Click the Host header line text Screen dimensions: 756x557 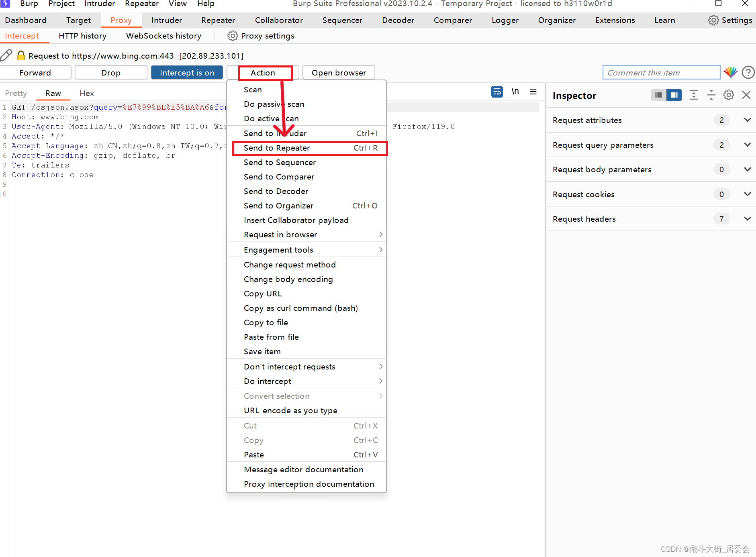click(x=55, y=117)
